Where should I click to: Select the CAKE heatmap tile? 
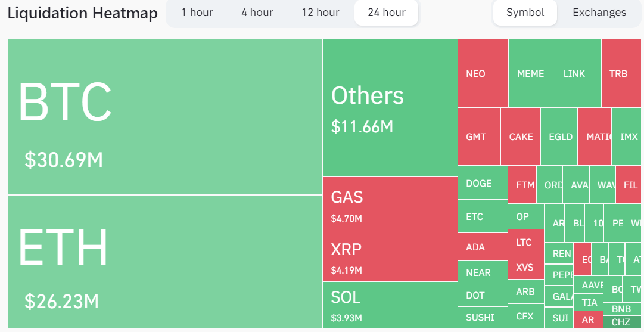click(x=521, y=136)
